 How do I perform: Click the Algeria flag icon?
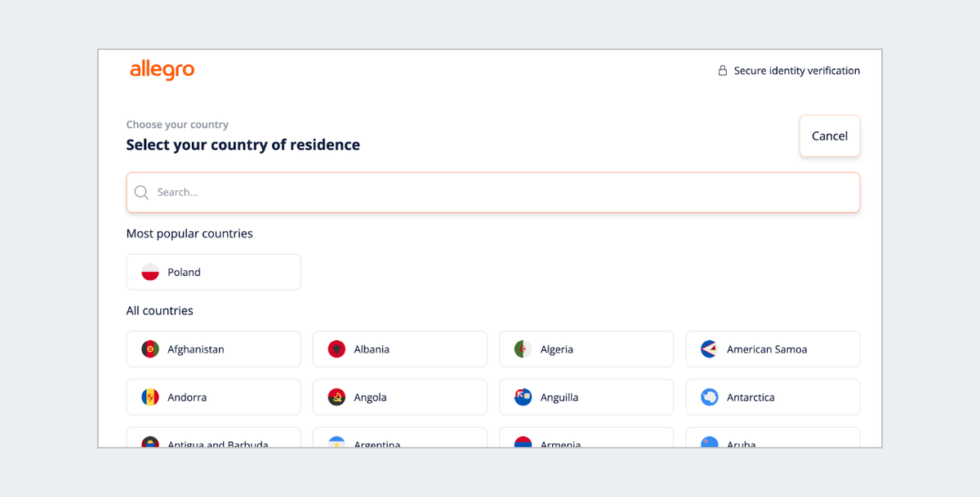[x=523, y=349]
